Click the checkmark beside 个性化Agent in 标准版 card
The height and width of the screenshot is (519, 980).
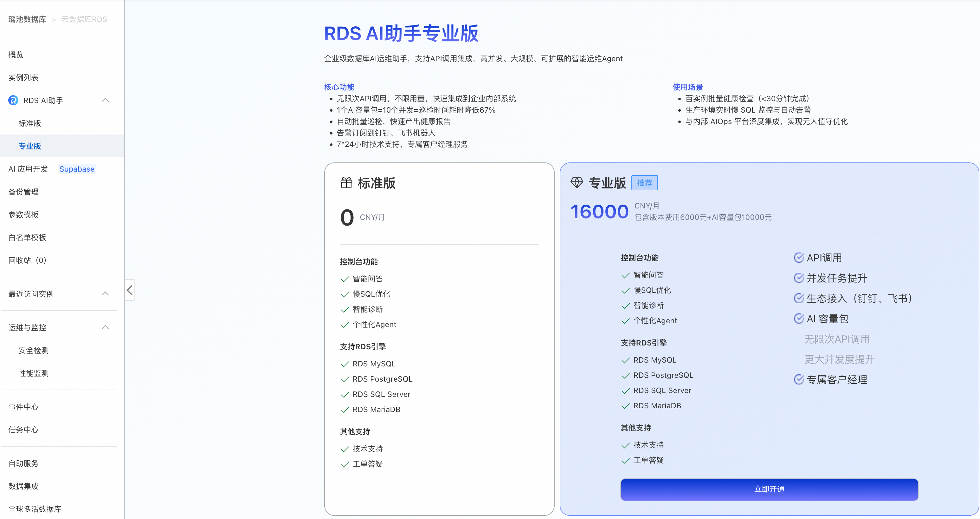[x=345, y=325]
